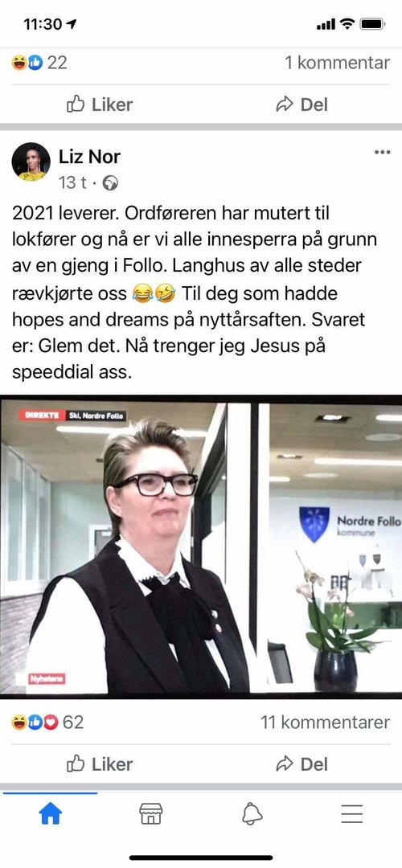Tap Liz Nor's profile picture
402x868 pixels.
click(31, 162)
